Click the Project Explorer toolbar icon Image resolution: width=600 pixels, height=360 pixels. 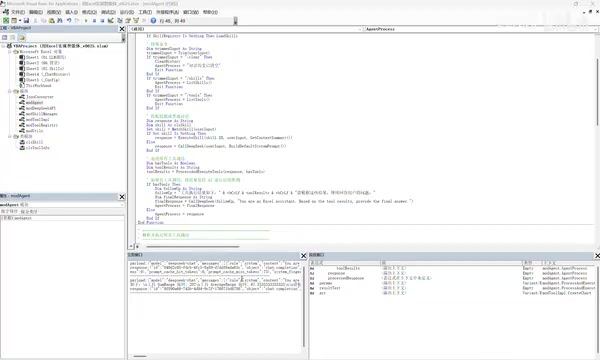[x=119, y=21]
